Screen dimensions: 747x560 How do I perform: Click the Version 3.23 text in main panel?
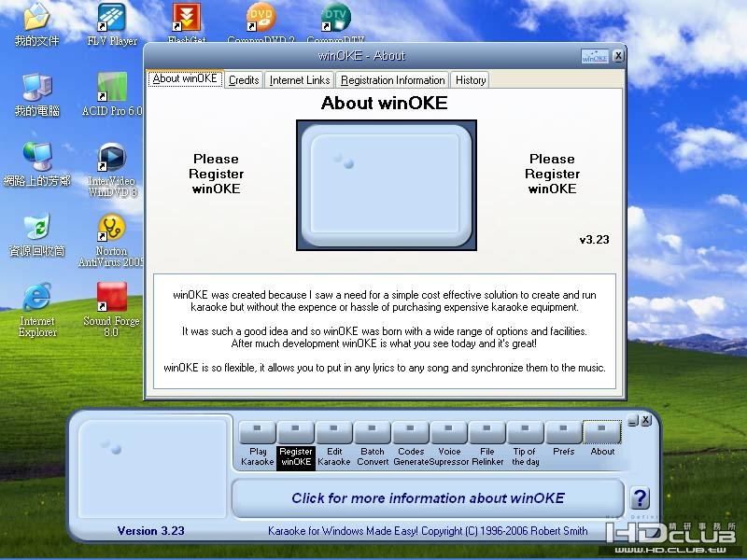(x=150, y=531)
